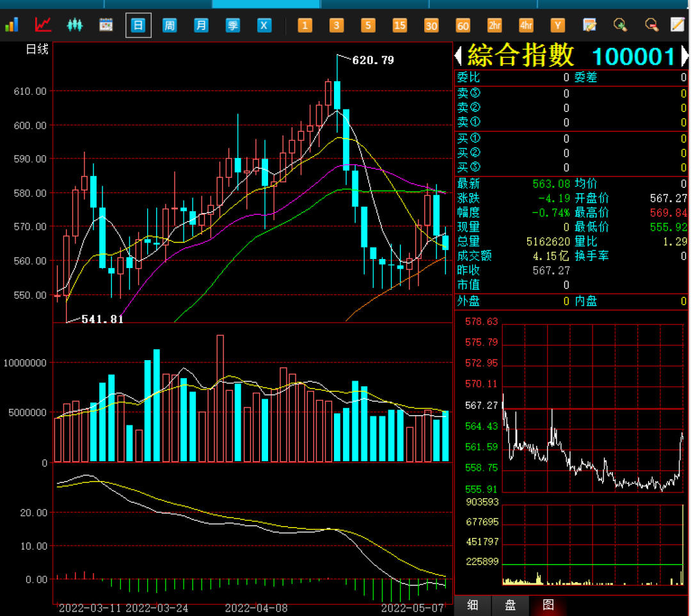Image resolution: width=691 pixels, height=616 pixels.
Task: Go to next symbol with right arrow
Action: 685,56
